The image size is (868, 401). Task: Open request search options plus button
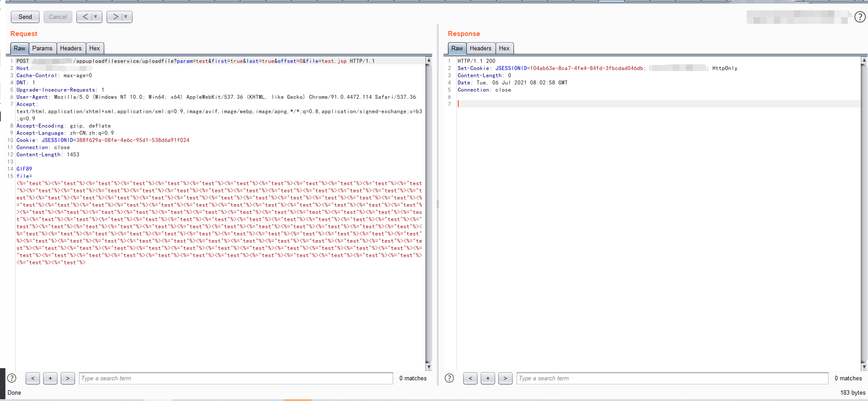(x=50, y=378)
